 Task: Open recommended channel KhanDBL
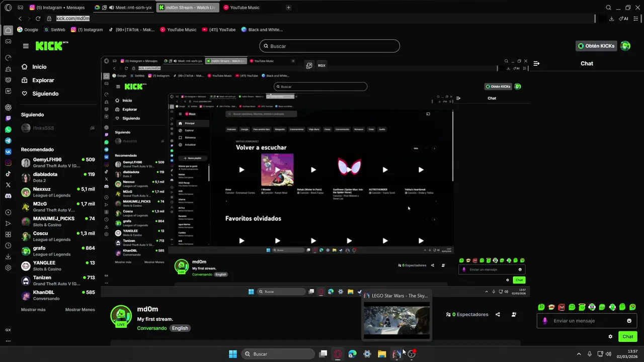point(58,295)
